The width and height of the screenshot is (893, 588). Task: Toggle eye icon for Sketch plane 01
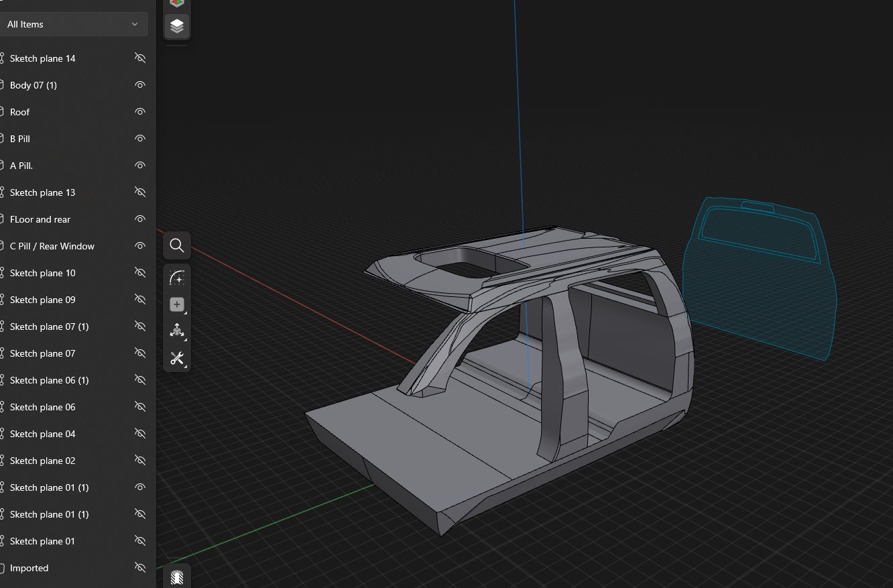[140, 541]
